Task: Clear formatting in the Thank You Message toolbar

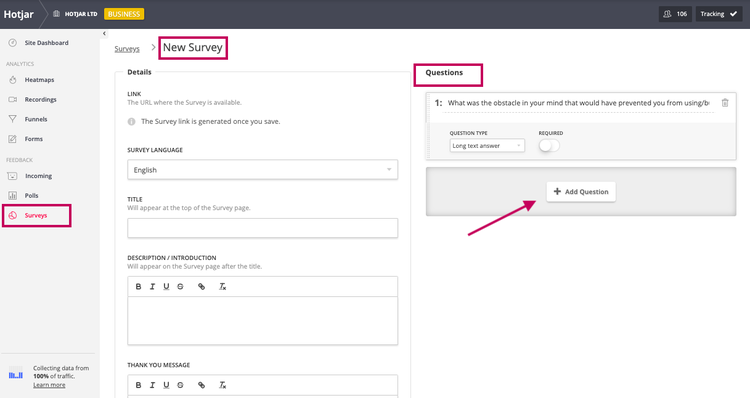Action: click(x=222, y=385)
